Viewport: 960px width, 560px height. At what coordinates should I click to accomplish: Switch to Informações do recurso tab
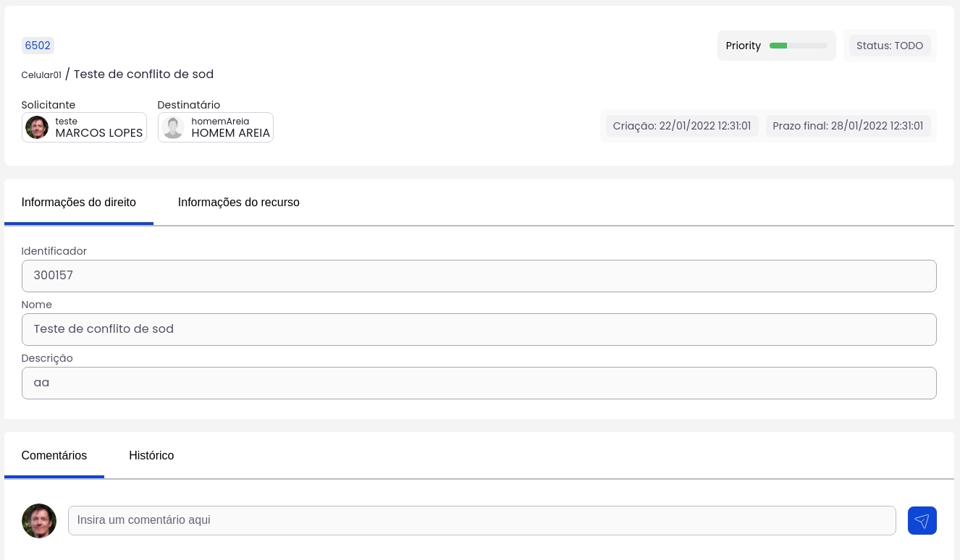[238, 203]
